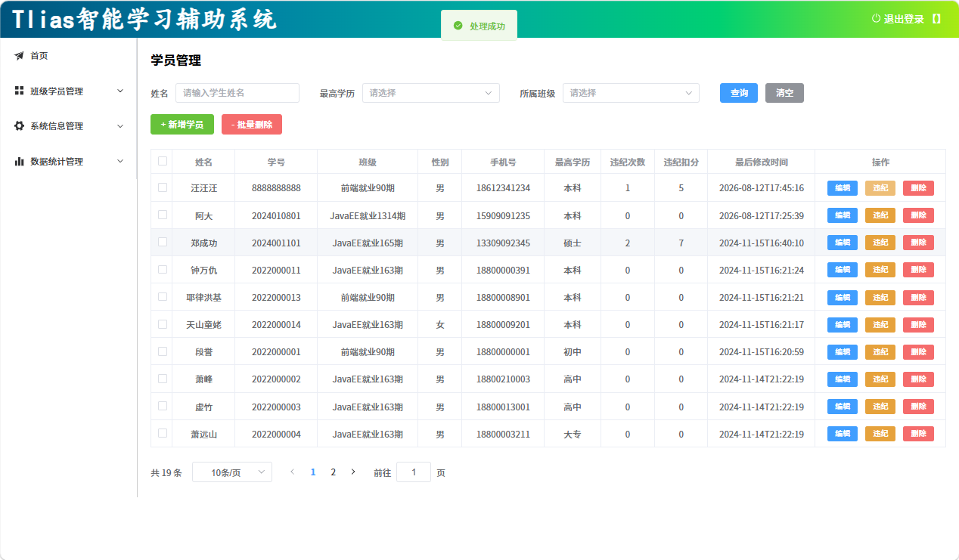Image resolution: width=959 pixels, height=560 pixels.
Task: Click the 班级学员管理 grid icon
Action: (x=20, y=91)
